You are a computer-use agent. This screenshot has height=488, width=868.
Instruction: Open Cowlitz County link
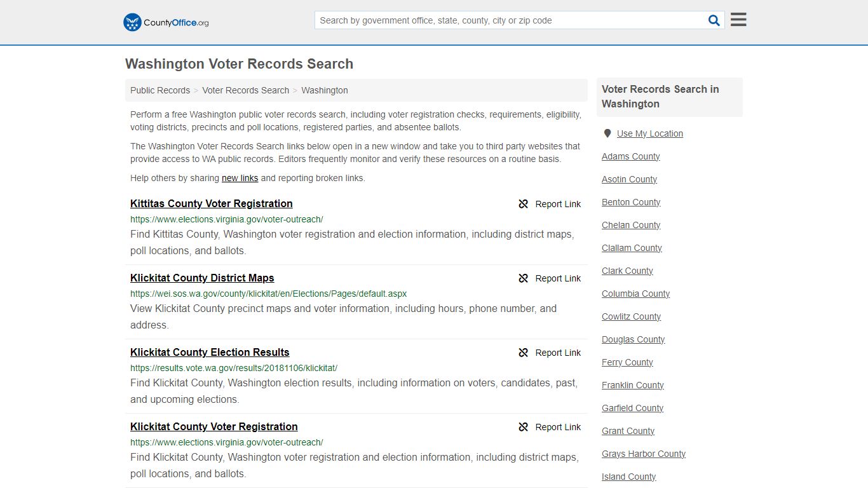point(632,316)
